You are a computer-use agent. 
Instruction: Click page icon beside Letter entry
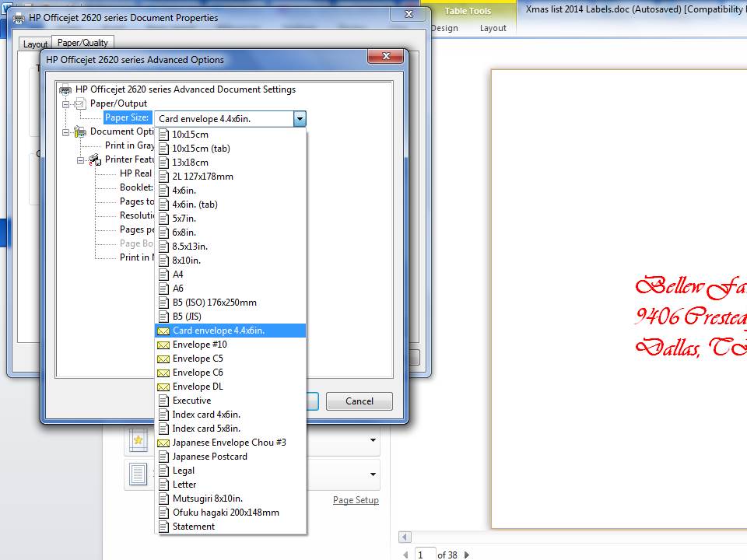coord(163,485)
